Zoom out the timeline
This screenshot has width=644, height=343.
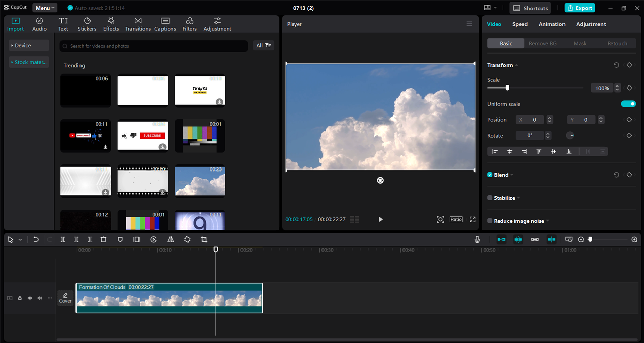[x=581, y=240]
